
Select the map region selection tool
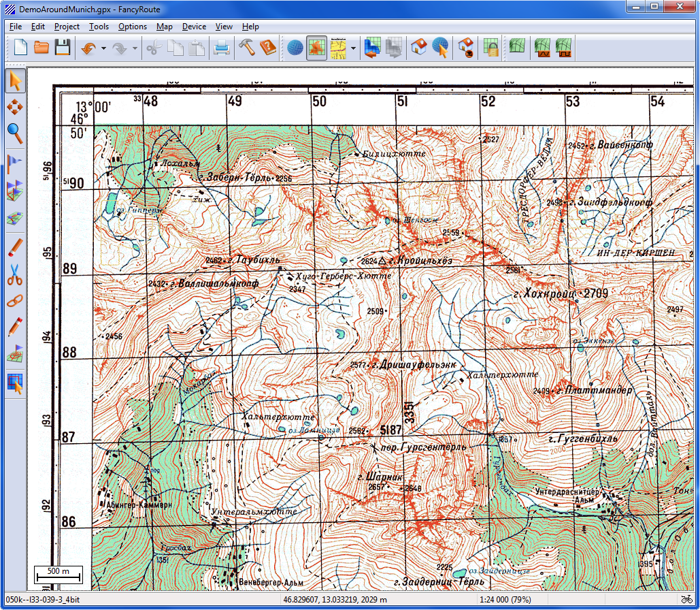(x=15, y=383)
